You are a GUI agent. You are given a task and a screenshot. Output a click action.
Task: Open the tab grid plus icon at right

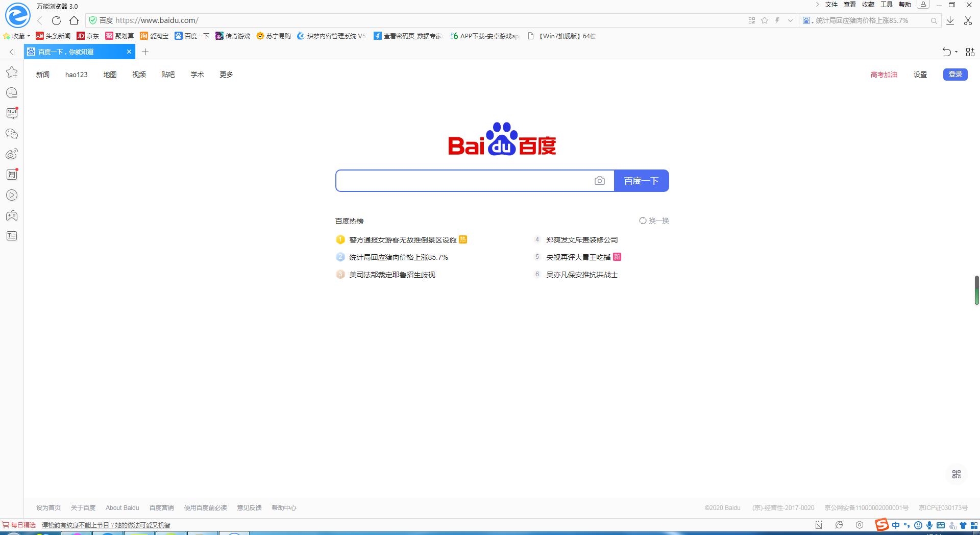pyautogui.click(x=970, y=52)
